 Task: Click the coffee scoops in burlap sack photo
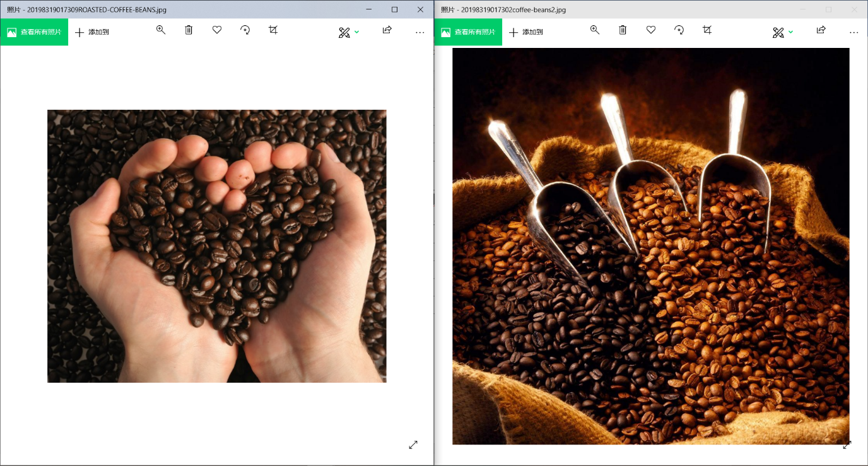pos(651,246)
